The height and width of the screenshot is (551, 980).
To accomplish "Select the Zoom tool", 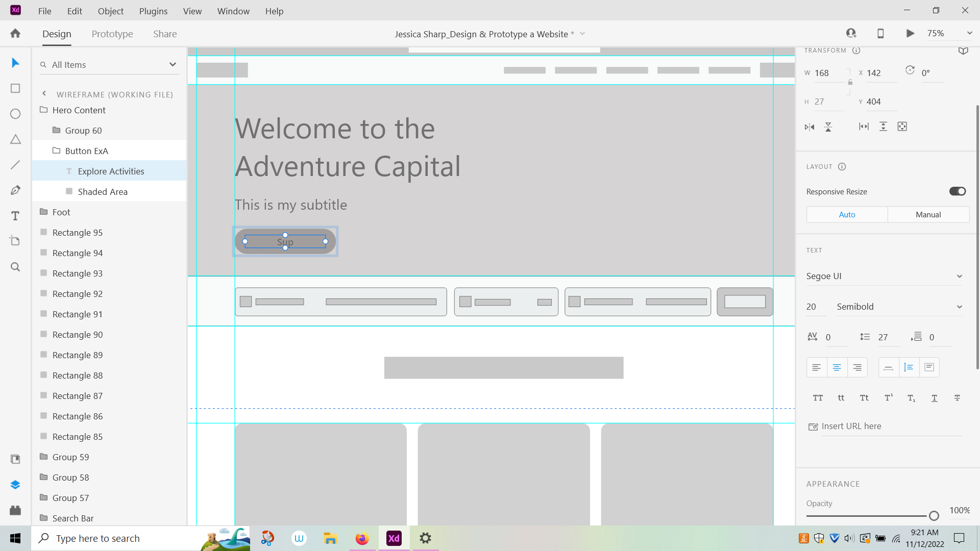I will [x=15, y=266].
